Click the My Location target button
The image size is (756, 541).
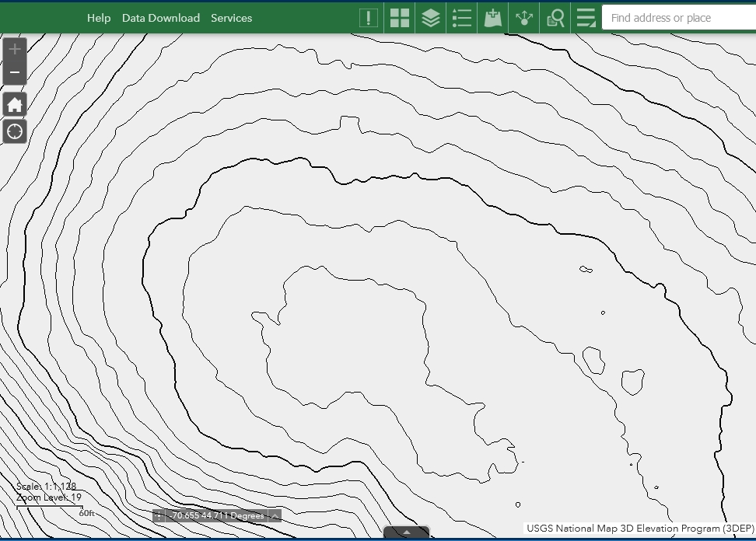15,131
